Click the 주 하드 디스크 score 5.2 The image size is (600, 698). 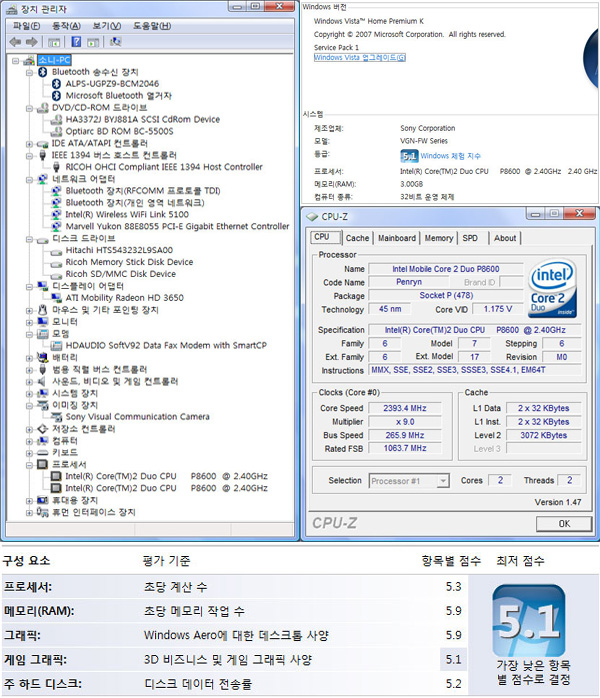tap(454, 684)
